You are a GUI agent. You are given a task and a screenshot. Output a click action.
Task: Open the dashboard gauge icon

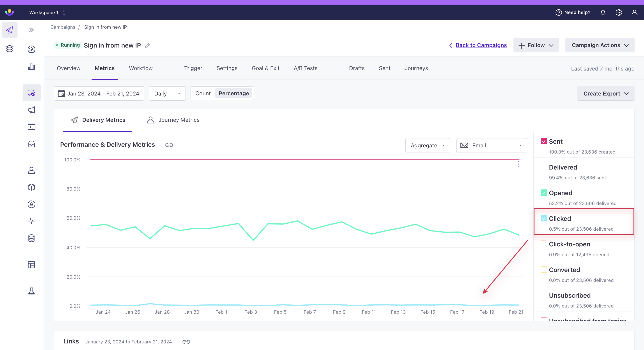pyautogui.click(x=31, y=49)
